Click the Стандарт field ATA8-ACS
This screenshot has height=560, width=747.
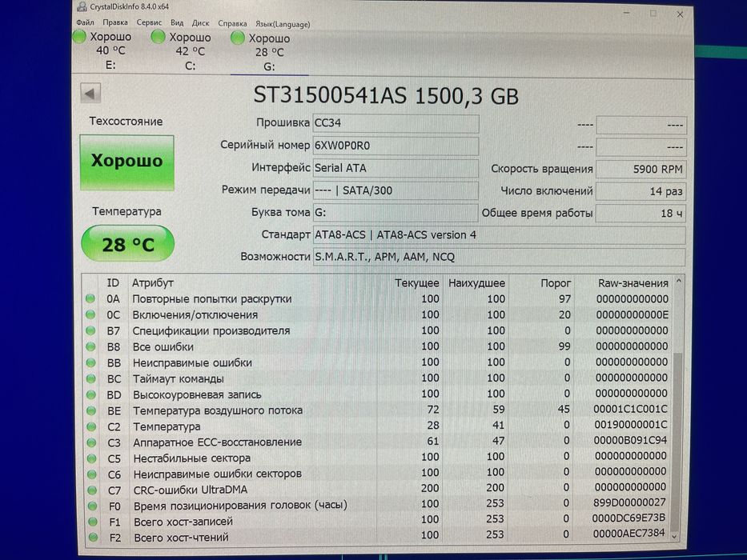(x=500, y=234)
